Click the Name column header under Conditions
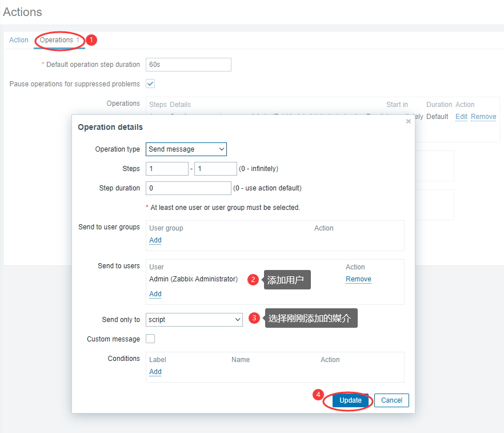The width and height of the screenshot is (504, 433). (241, 360)
